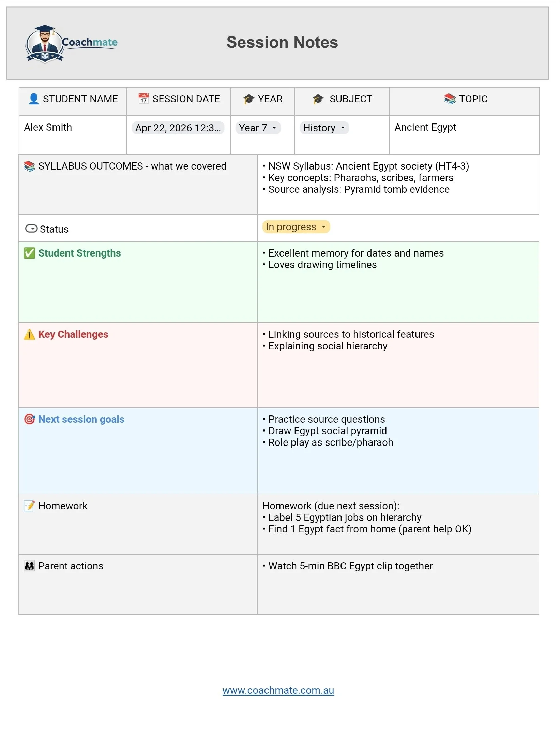
Task: Click the Alex Smith name cell
Action: 73,135
